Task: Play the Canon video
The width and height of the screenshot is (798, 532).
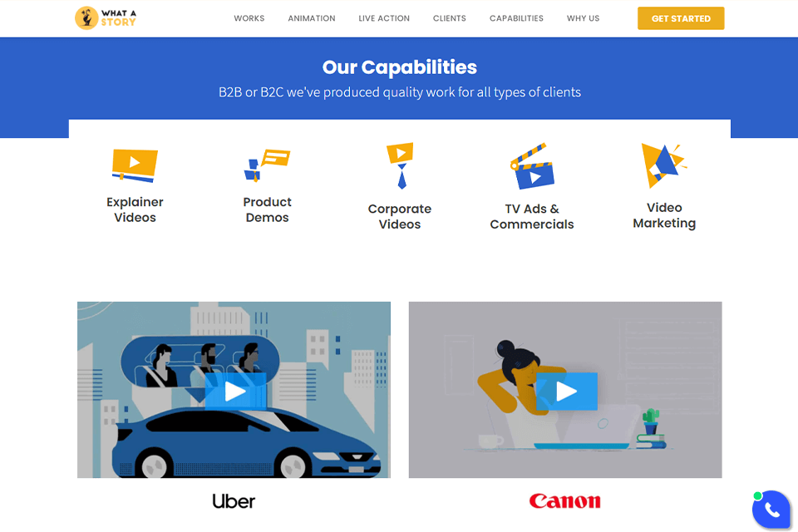Action: click(x=566, y=392)
